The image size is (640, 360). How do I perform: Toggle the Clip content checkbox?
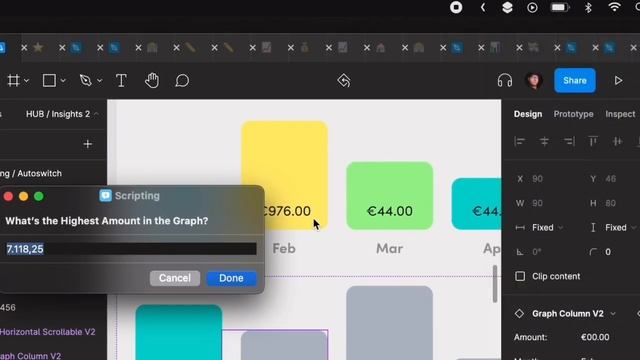[520, 276]
